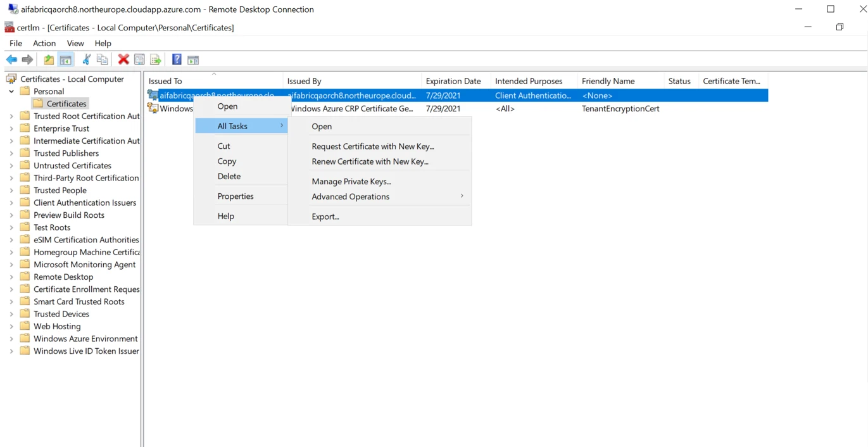Screen dimensions: 868x447
Task: Expand the Enterprise Trust node
Action: tap(11, 129)
